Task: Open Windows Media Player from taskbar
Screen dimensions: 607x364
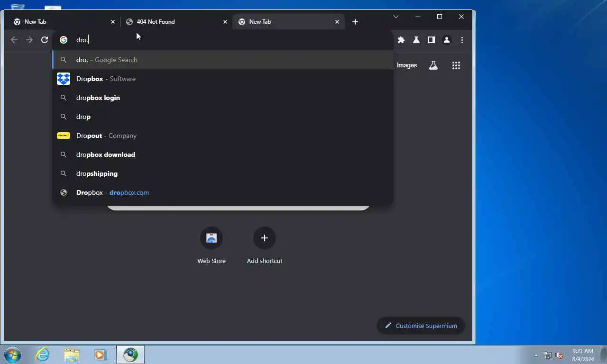Action: 101,355
